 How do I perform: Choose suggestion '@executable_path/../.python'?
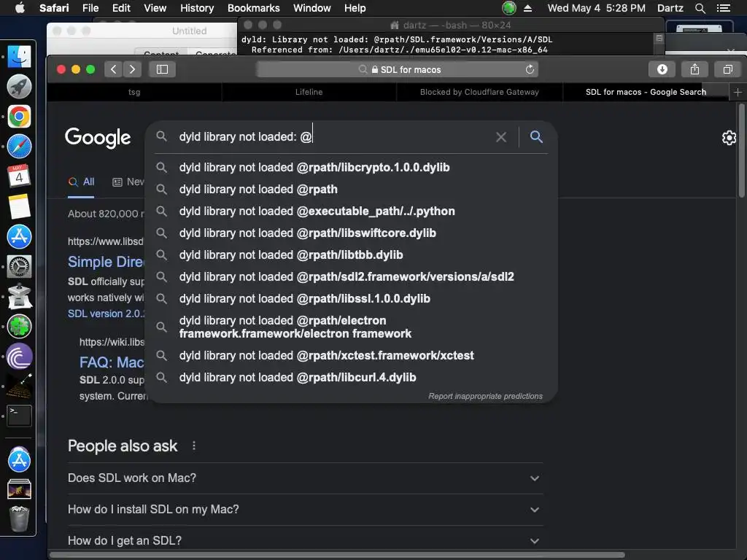[352, 211]
